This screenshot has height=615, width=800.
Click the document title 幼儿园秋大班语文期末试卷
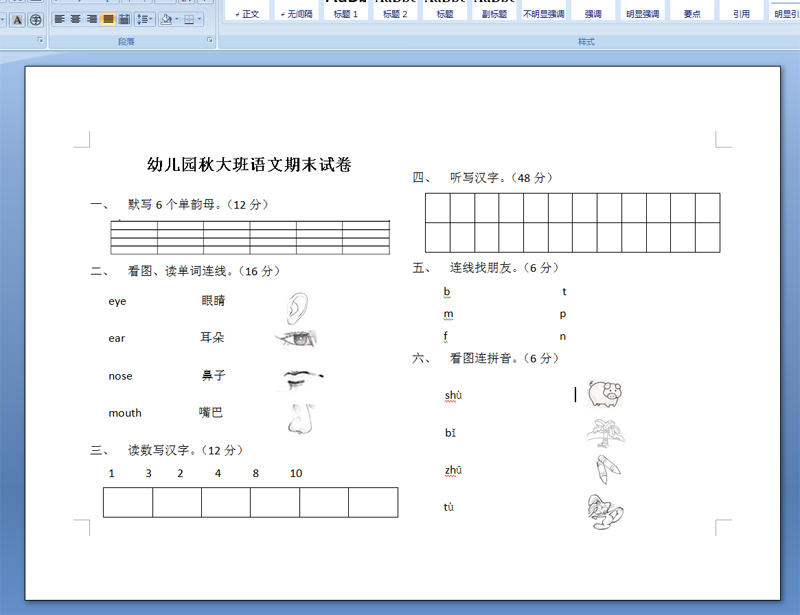pos(249,164)
